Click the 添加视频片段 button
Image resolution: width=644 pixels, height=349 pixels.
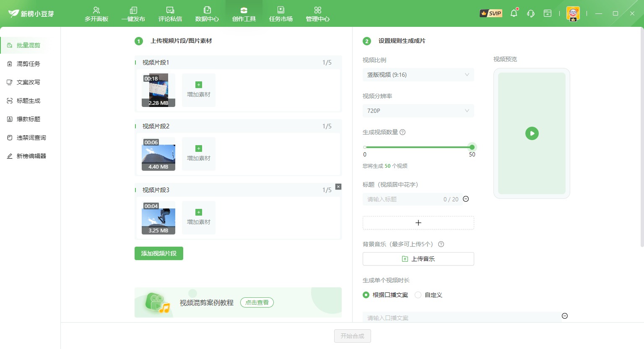(x=158, y=253)
